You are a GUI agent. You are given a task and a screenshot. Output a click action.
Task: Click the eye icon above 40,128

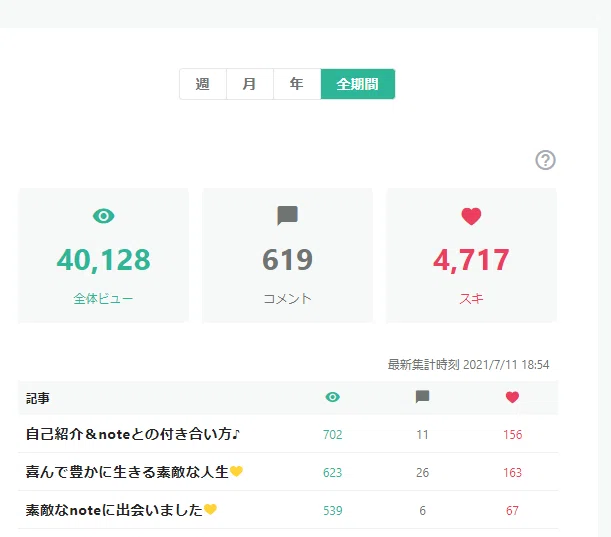pos(104,216)
